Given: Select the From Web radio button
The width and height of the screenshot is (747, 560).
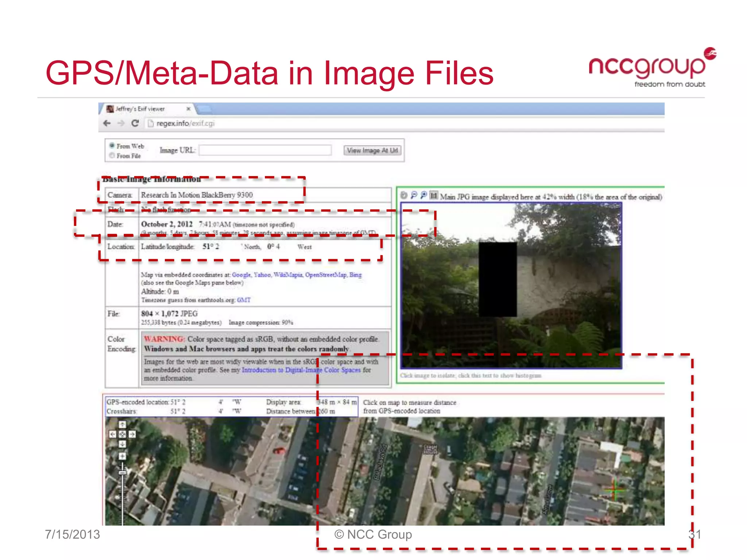Looking at the screenshot, I should point(112,145).
